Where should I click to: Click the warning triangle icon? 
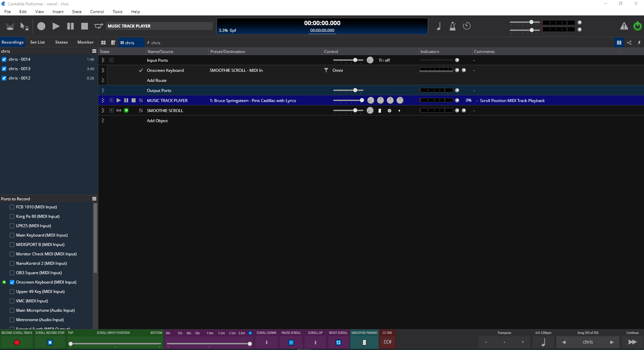[x=624, y=26]
